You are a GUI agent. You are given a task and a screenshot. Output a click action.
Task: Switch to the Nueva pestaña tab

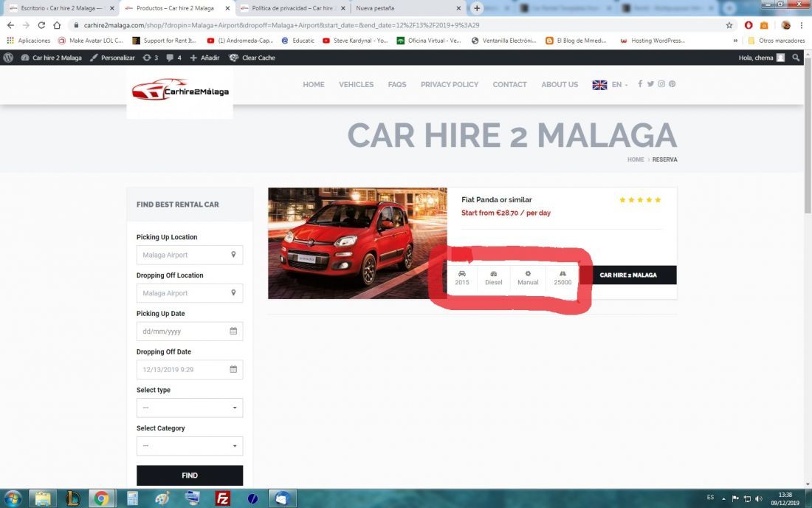[407, 8]
